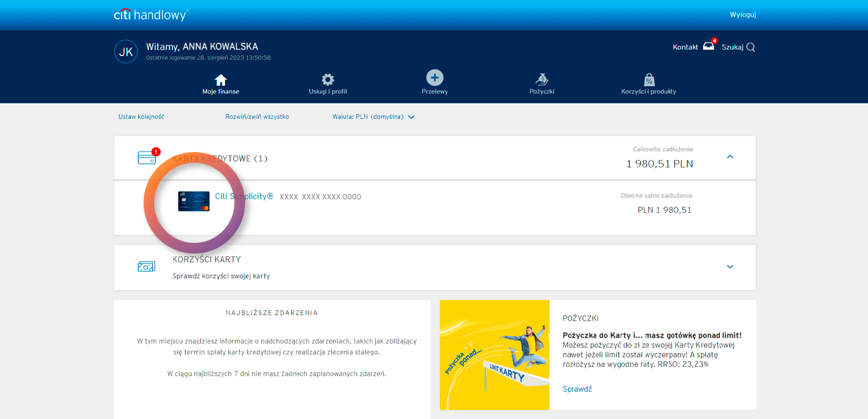Click the Citi Handlowy logo

(x=151, y=15)
